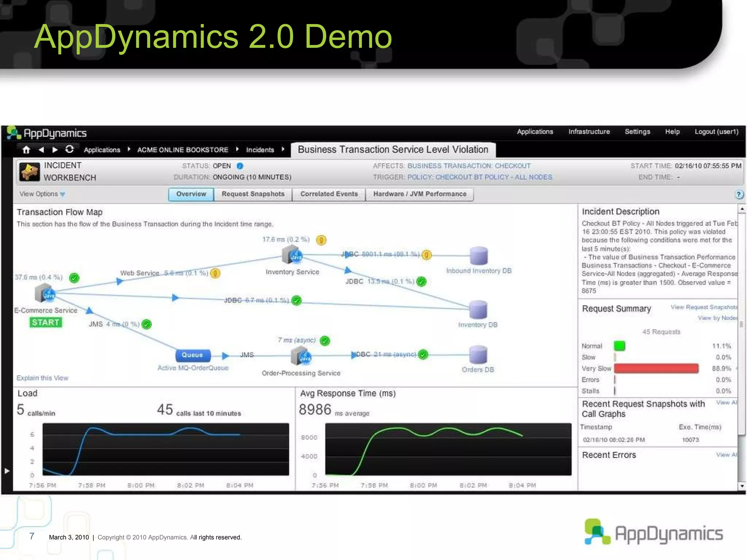747x560 pixels.
Task: Open POLICY: CHECKOUT BT POLICY link
Action: (480, 177)
